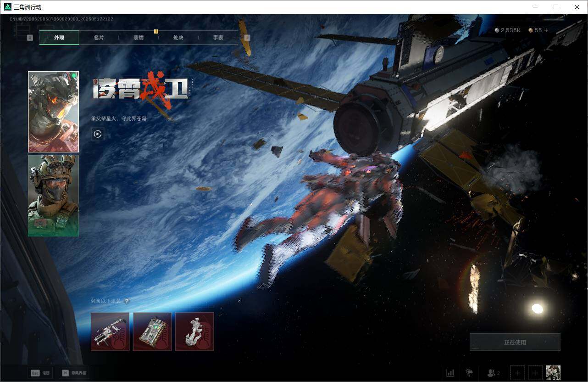This screenshot has height=382, width=588.
Task: Click the 55 gold currency balance
Action: click(535, 30)
